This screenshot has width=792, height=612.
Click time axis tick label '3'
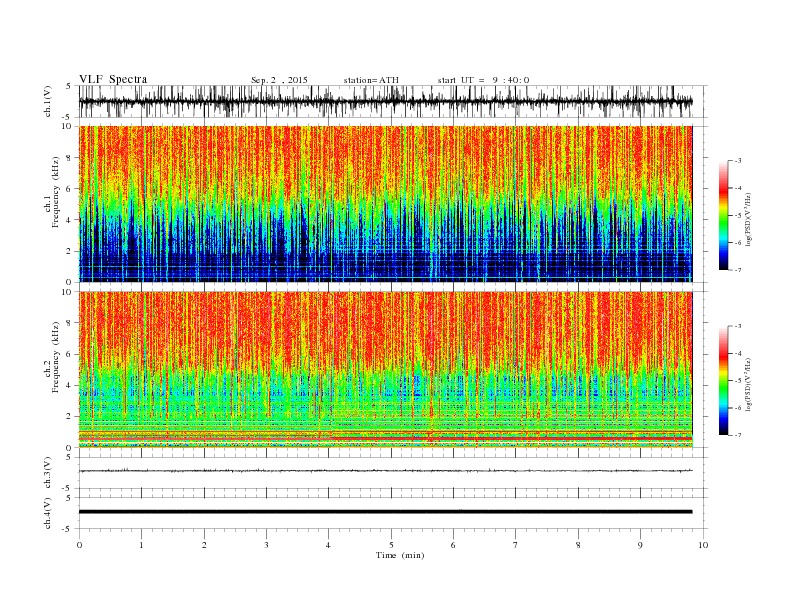coord(266,545)
